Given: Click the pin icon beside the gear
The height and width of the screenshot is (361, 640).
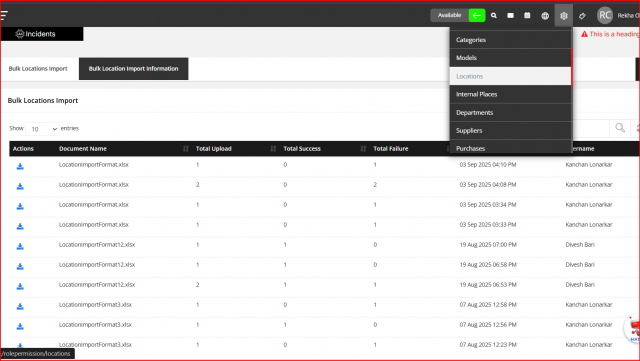Looking at the screenshot, I should click(582, 16).
